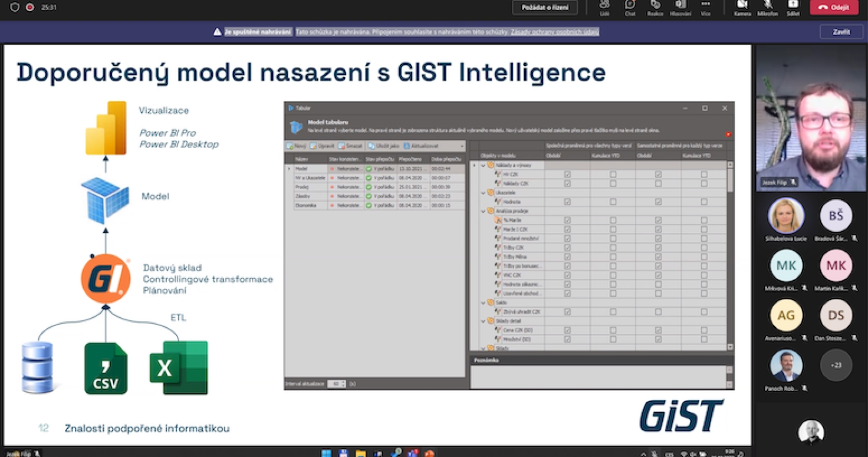Click the Objekty v modelu column header
This screenshot has width=868, height=457.
(511, 156)
